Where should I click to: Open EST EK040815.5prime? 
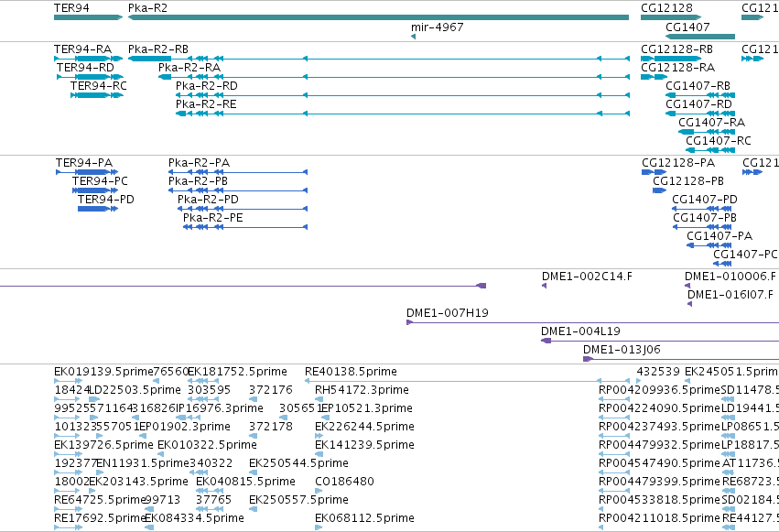click(x=209, y=491)
